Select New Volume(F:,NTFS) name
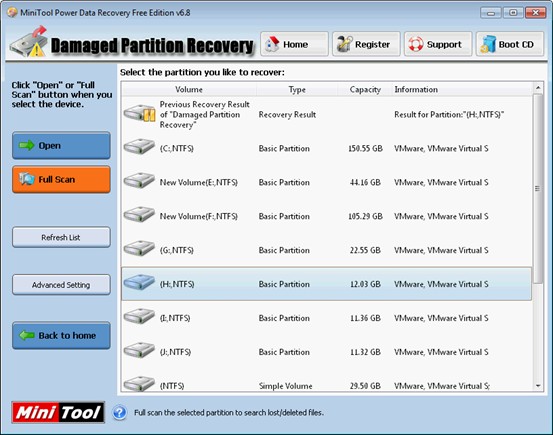This screenshot has height=435, width=553. (199, 216)
